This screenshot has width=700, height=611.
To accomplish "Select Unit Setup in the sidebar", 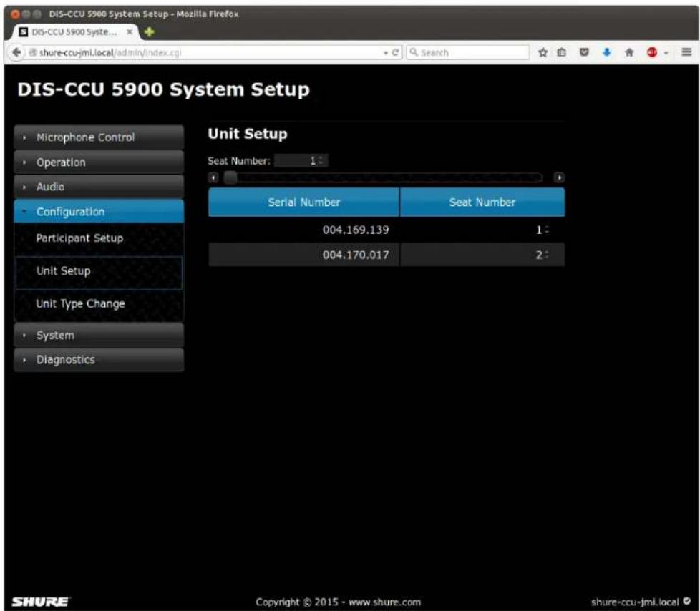I will [x=99, y=272].
